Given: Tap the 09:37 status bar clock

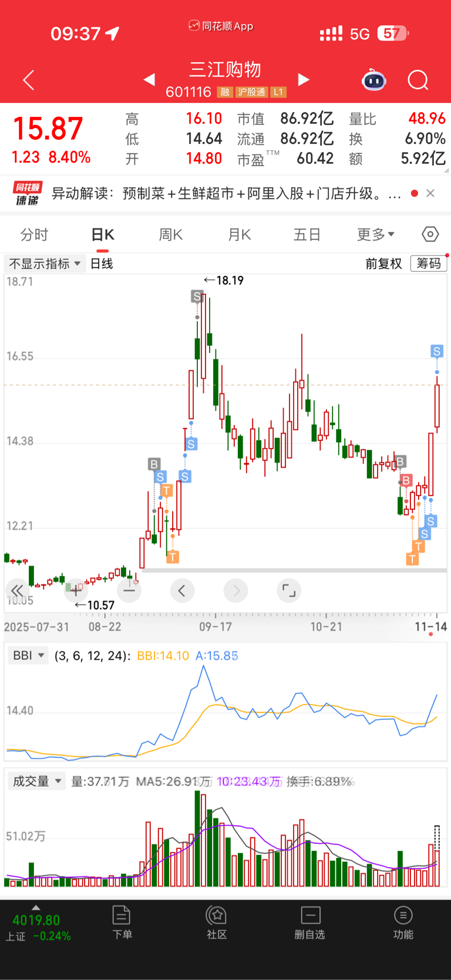Looking at the screenshot, I should [x=75, y=33].
